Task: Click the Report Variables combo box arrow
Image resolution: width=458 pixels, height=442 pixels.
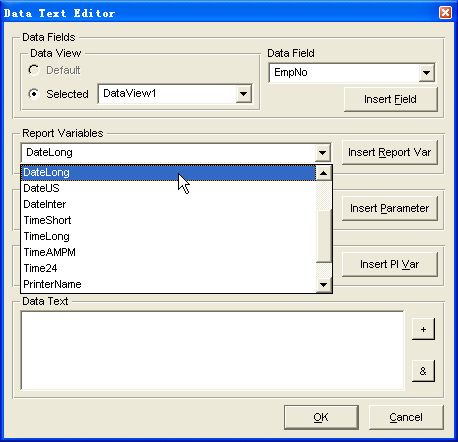Action: pyautogui.click(x=322, y=153)
